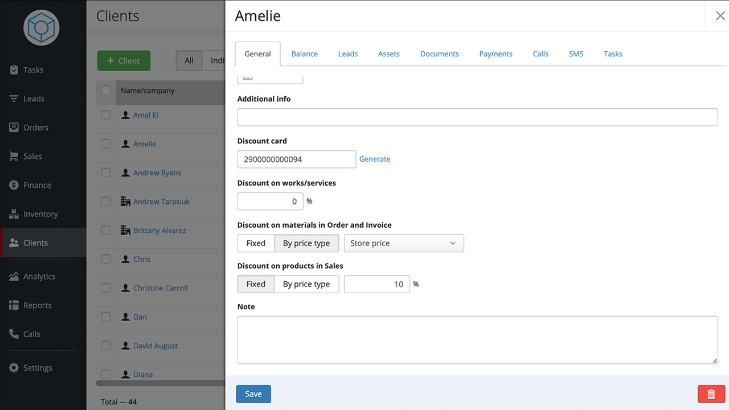This screenshot has height=410, width=729.
Task: Click the Generate discount card link
Action: click(375, 159)
